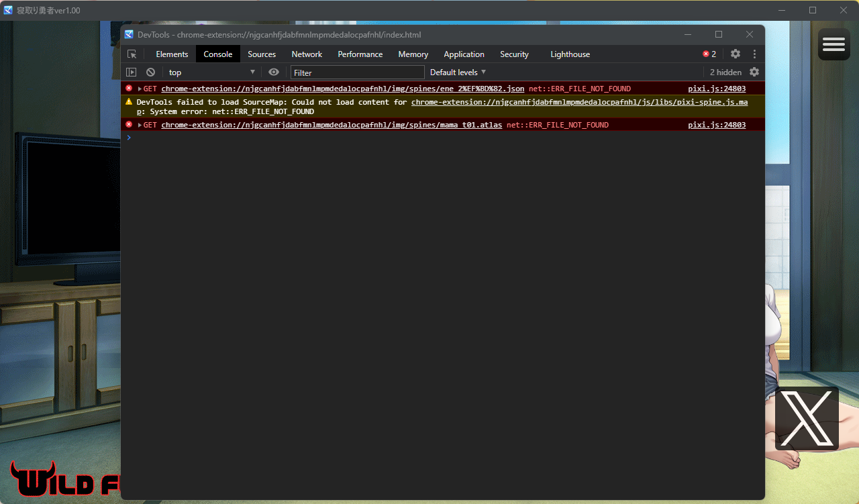Open pixi.js:24803 link on the atlas error
The height and width of the screenshot is (504, 859).
pyautogui.click(x=717, y=125)
